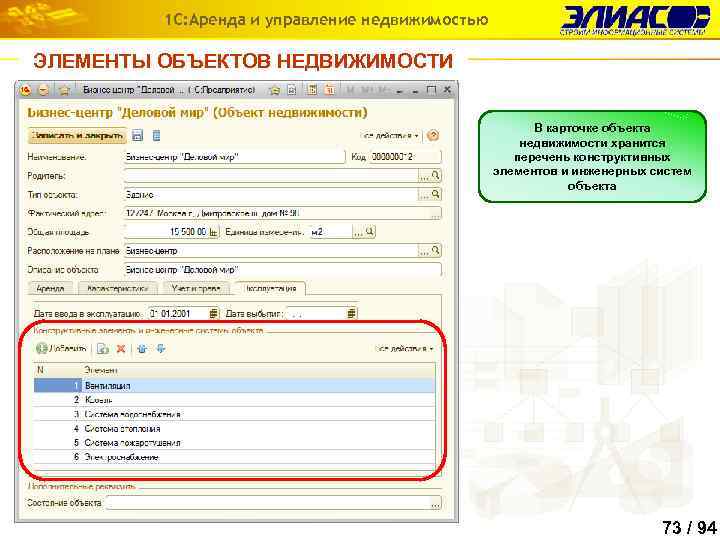
Task: Click the Родитель input field
Action: [271, 175]
